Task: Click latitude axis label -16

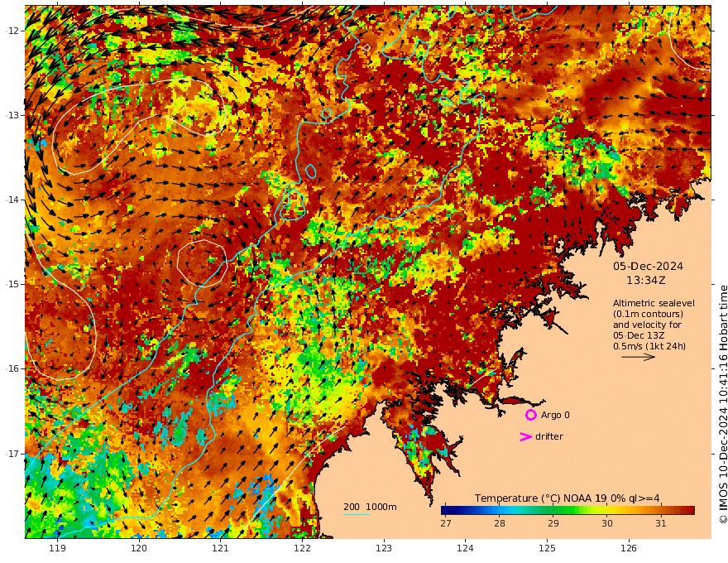Action: point(12,368)
